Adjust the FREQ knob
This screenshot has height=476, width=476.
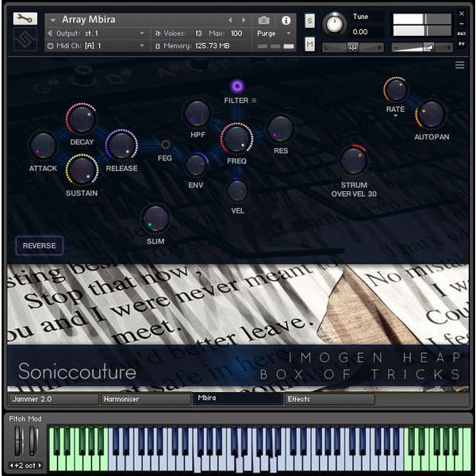[236, 139]
